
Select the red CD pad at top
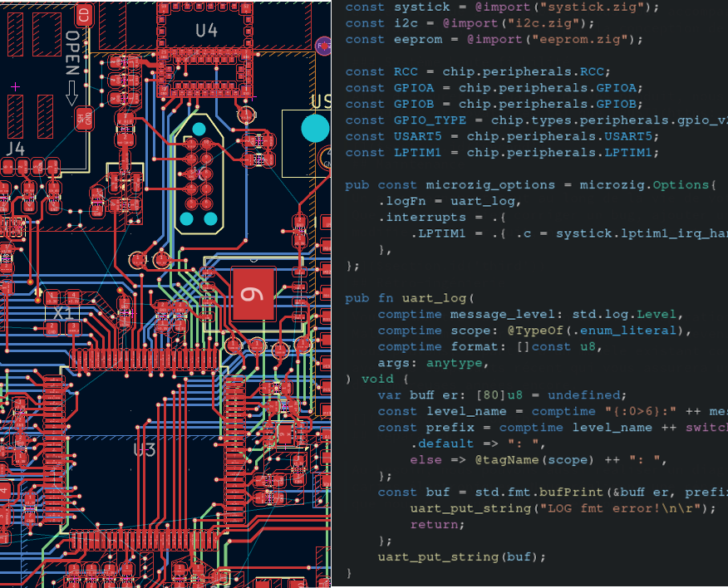point(83,14)
